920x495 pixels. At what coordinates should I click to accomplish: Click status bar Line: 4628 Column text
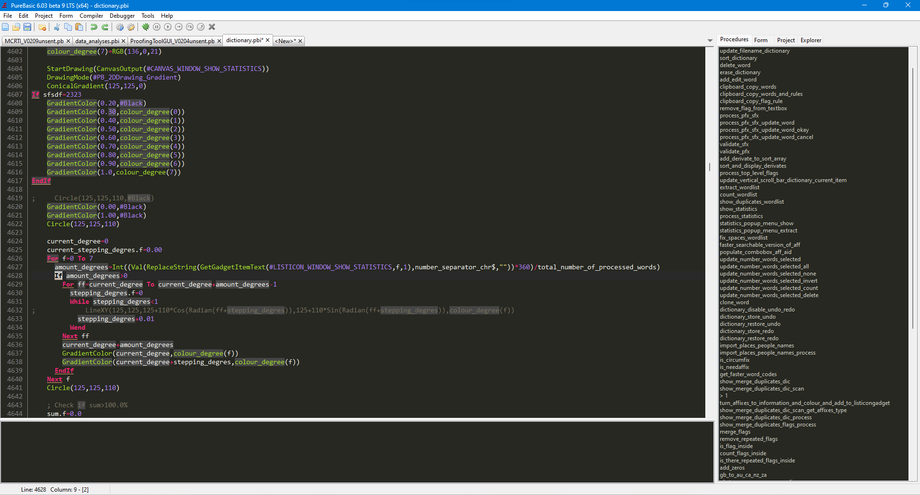point(55,489)
